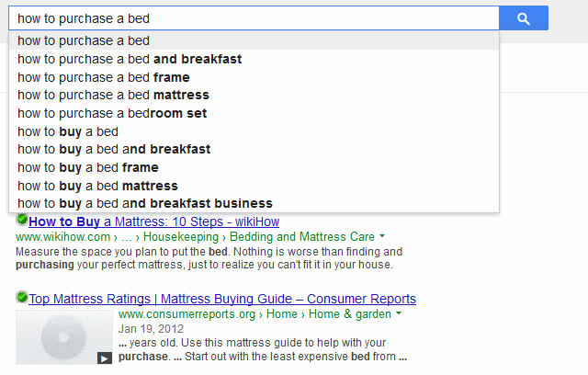Open 'Top Mattress Ratings' Consumer Reports link
588x375 pixels.
click(222, 299)
